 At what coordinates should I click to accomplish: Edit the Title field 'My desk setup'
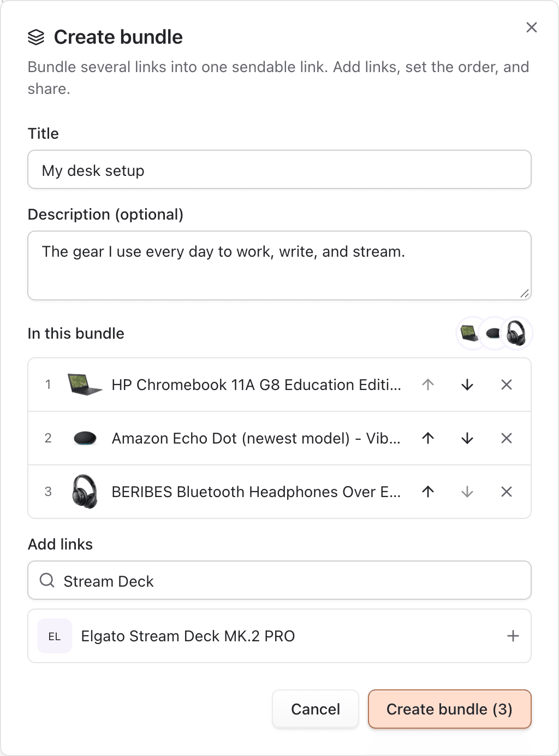point(279,170)
